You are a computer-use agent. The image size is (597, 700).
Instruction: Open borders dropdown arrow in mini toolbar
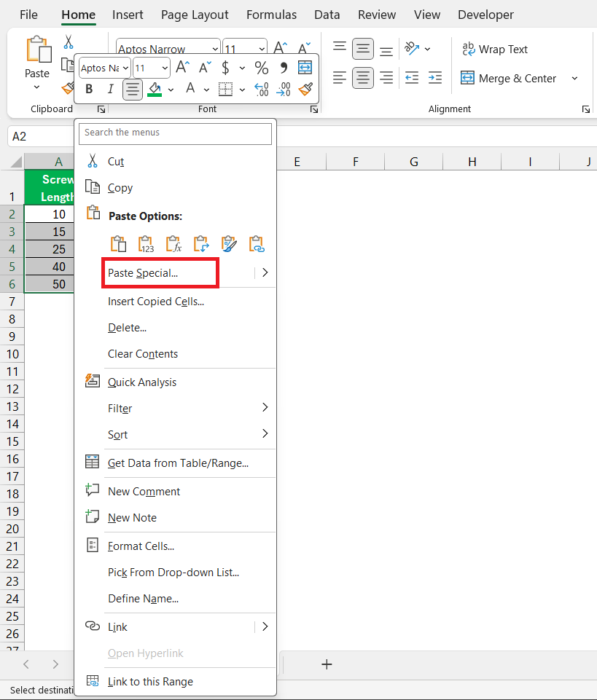tap(242, 90)
